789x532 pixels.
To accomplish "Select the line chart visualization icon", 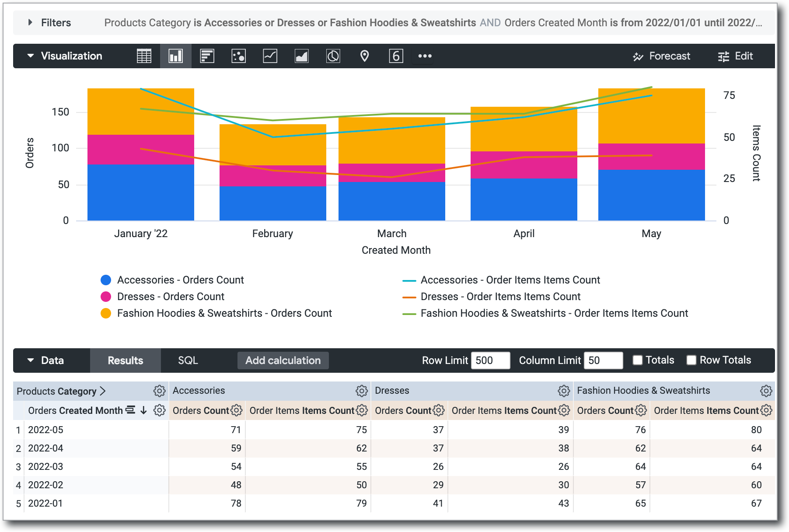I will pyautogui.click(x=270, y=56).
